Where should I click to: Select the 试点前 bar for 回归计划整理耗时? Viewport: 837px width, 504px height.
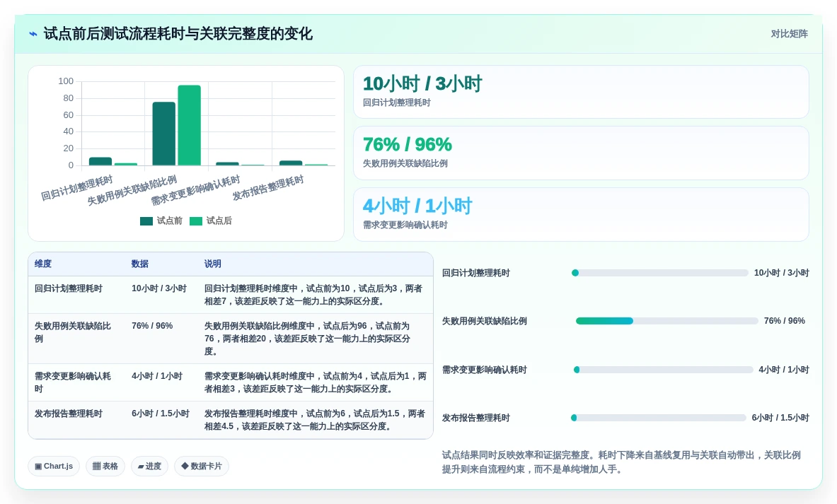pos(100,162)
